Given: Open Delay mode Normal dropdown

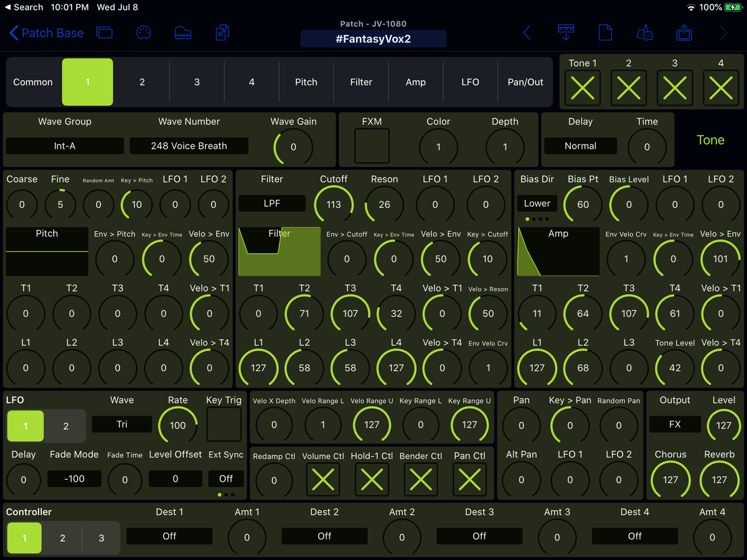Looking at the screenshot, I should pyautogui.click(x=580, y=146).
